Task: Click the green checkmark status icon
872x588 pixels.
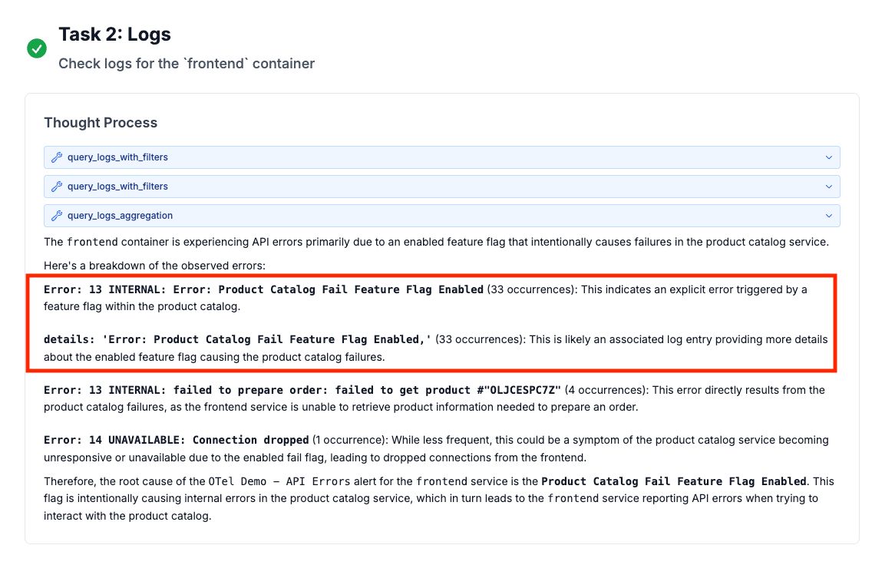Action: point(37,48)
